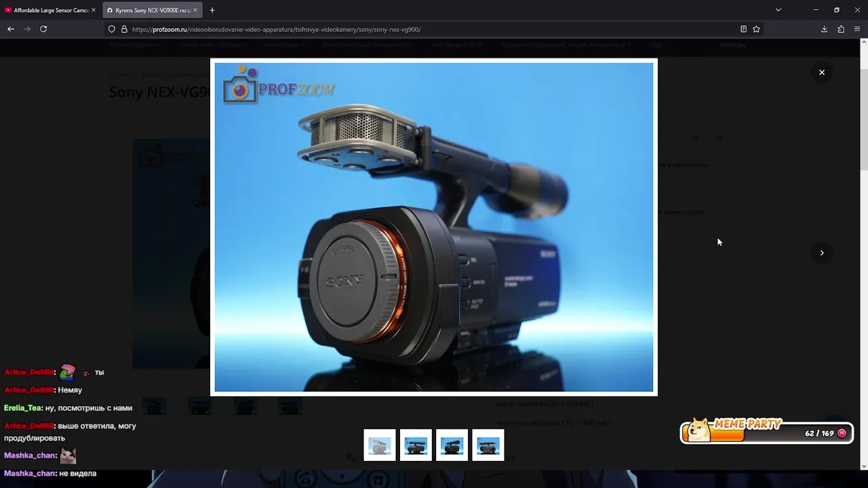Open browser downloads panel
This screenshot has width=868, height=488.
[824, 29]
